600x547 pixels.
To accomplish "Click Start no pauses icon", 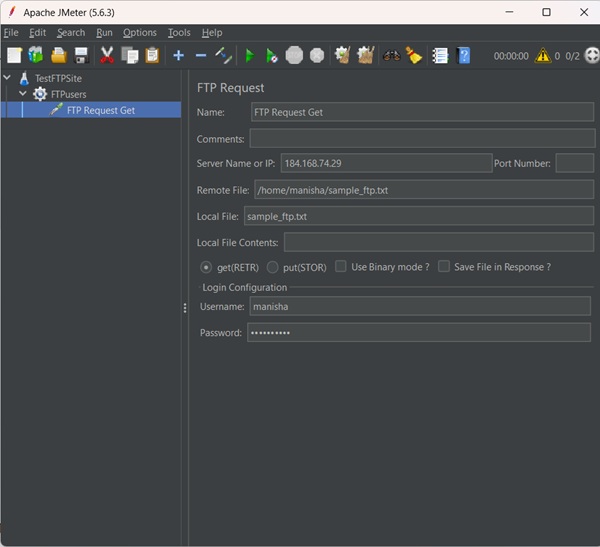I will click(271, 56).
